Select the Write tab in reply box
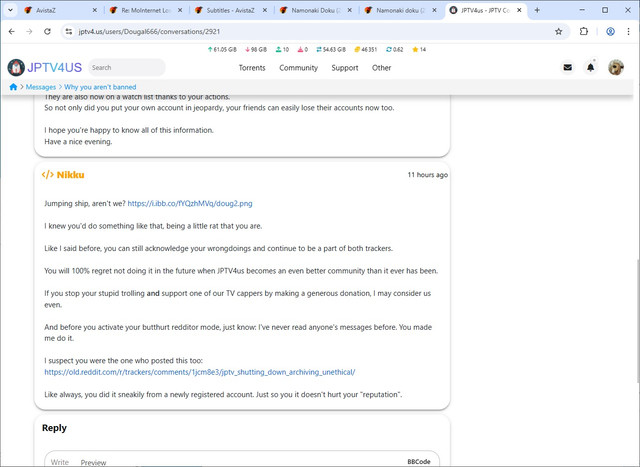Image resolution: width=640 pixels, height=467 pixels. tap(60, 462)
